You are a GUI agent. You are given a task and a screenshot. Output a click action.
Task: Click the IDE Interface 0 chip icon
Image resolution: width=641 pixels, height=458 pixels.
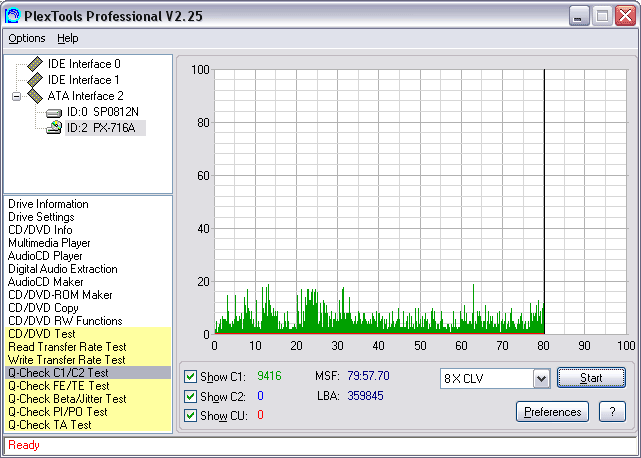(35, 64)
